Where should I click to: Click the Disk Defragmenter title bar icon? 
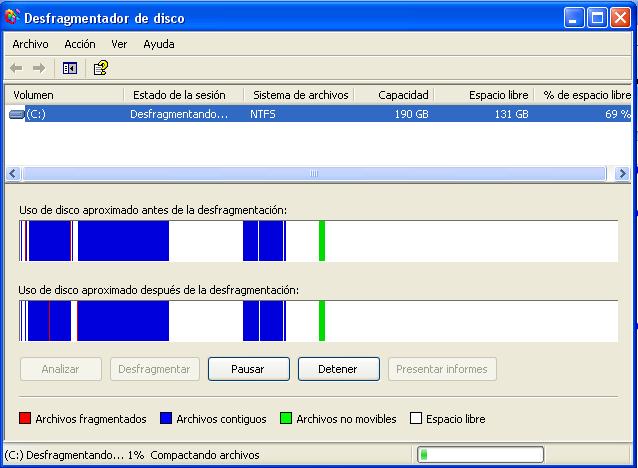pyautogui.click(x=12, y=17)
